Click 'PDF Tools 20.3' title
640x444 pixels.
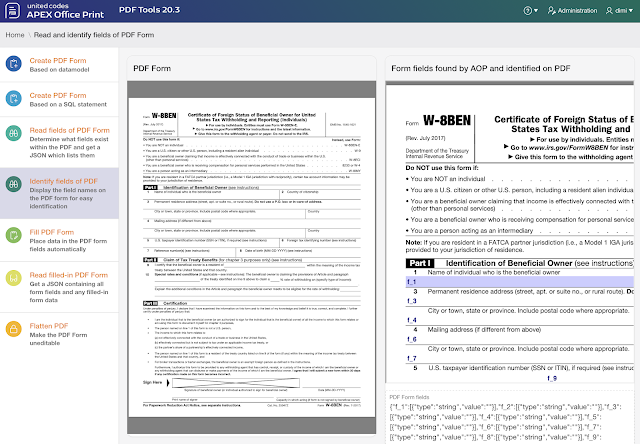[149, 10]
